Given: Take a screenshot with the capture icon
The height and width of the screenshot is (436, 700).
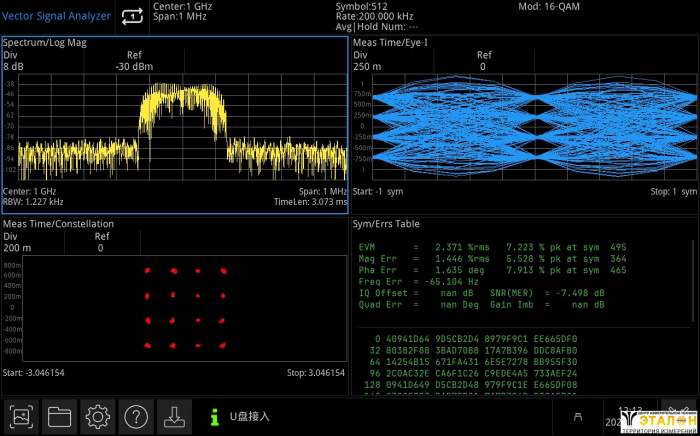Looking at the screenshot, I should pos(21,415).
